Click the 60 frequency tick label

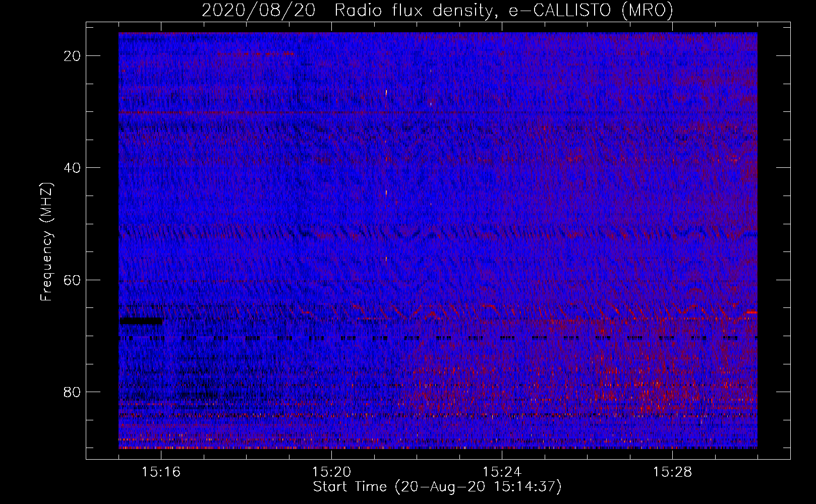[x=73, y=280]
